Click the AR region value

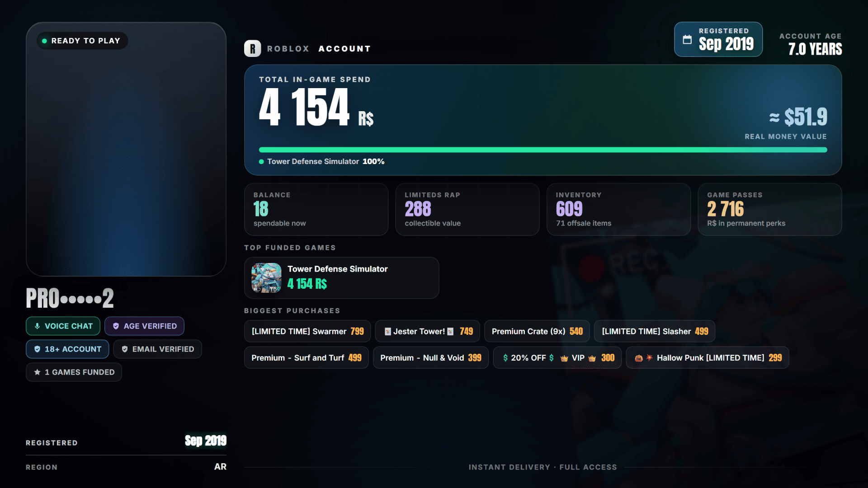(220, 467)
